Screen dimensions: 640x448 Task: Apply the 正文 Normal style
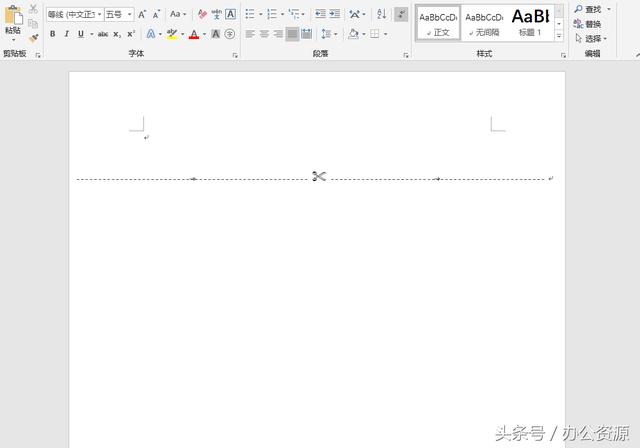[x=438, y=23]
